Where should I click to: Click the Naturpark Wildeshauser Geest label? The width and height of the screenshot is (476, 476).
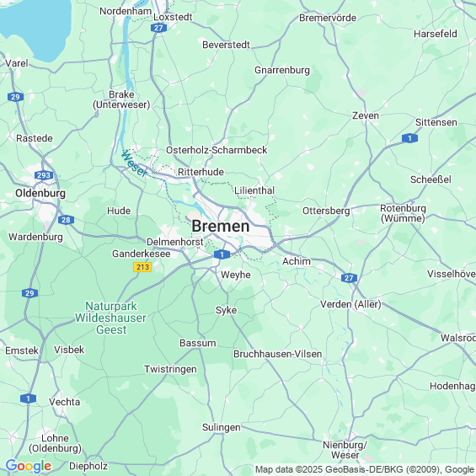[111, 318]
